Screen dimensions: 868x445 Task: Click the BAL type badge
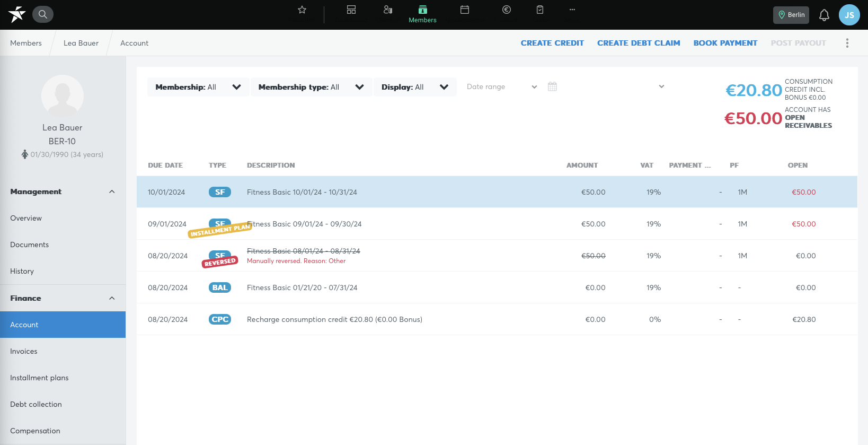coord(220,287)
